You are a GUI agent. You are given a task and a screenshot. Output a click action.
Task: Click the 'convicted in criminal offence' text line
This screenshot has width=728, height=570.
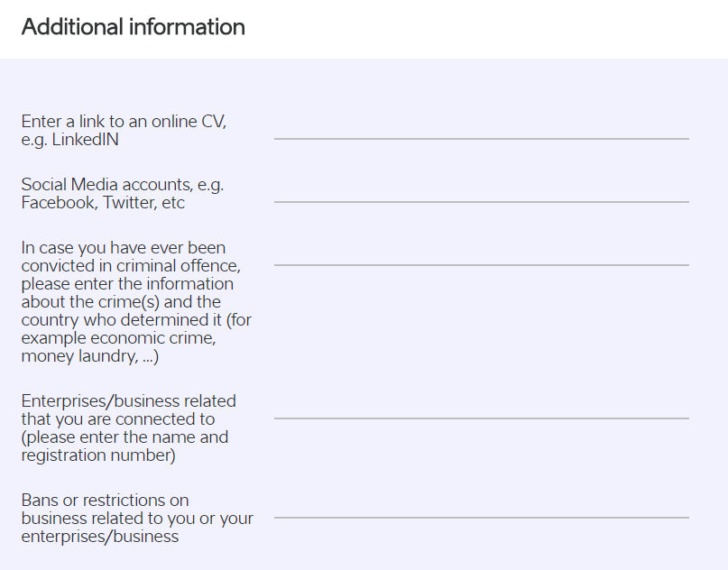tap(131, 266)
